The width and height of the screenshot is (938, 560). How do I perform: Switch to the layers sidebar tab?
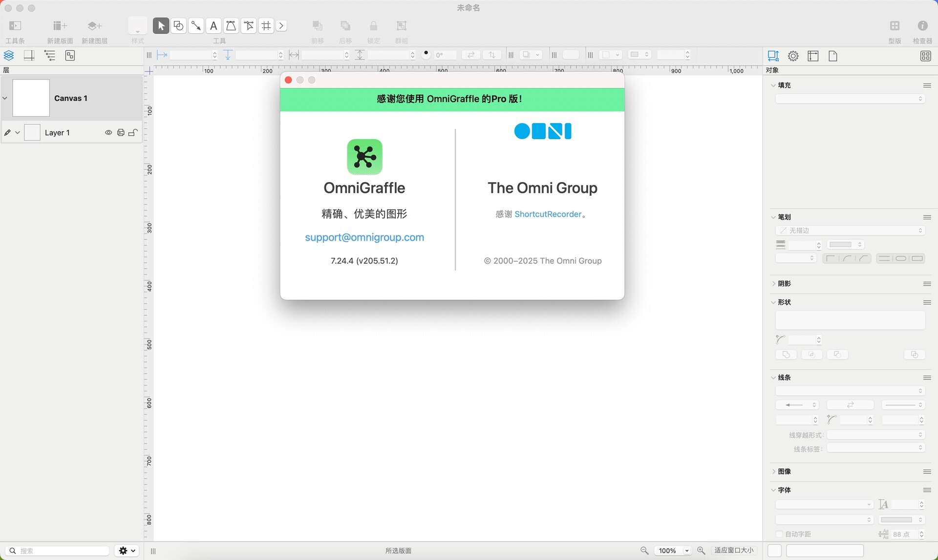[x=9, y=56]
